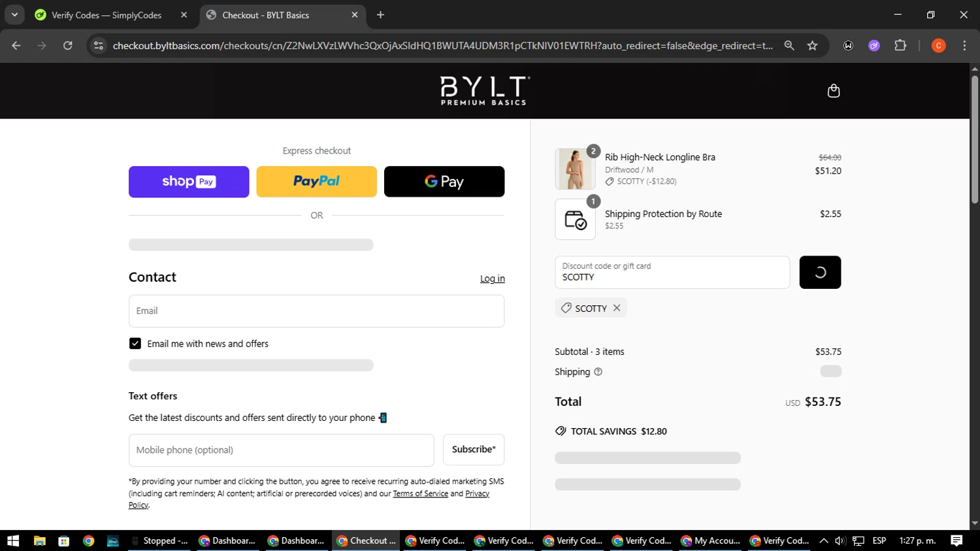Click the page vertical scrollbar
The image size is (980, 551).
pos(975,140)
